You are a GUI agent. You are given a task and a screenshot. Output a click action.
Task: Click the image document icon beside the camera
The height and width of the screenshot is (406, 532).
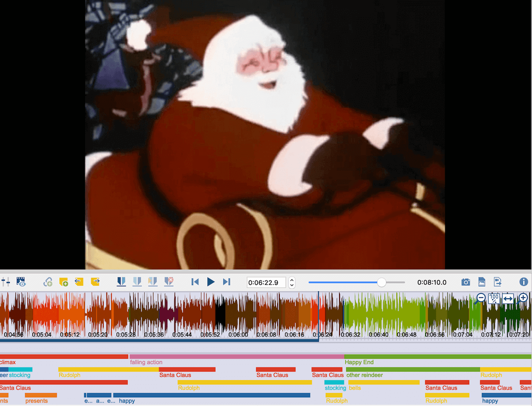pos(481,282)
